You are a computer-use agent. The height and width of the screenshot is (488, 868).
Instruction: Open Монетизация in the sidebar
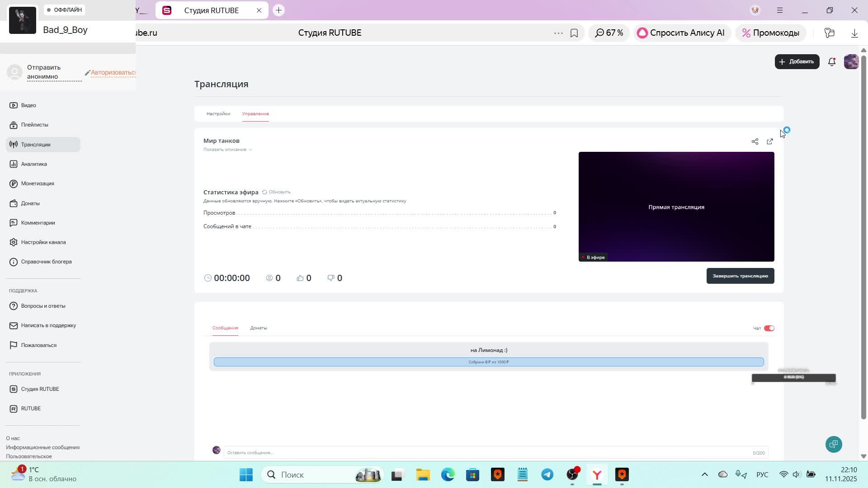pyautogui.click(x=38, y=183)
